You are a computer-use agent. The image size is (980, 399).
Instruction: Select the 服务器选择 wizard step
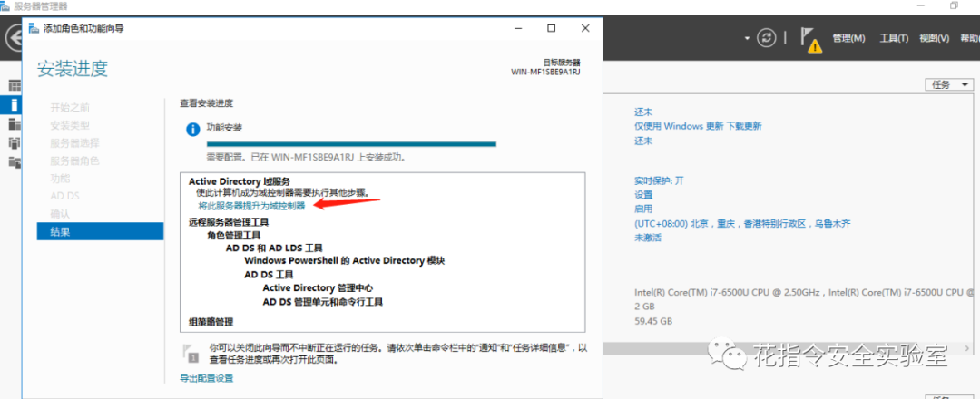(x=74, y=142)
